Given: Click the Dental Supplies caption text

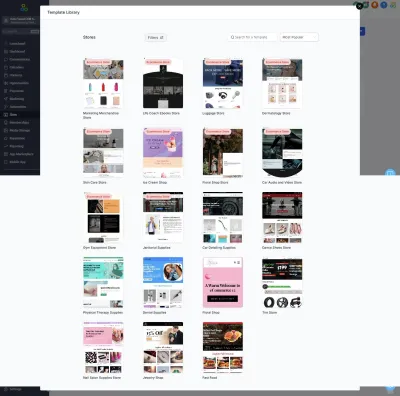Looking at the screenshot, I should pyautogui.click(x=154, y=313).
